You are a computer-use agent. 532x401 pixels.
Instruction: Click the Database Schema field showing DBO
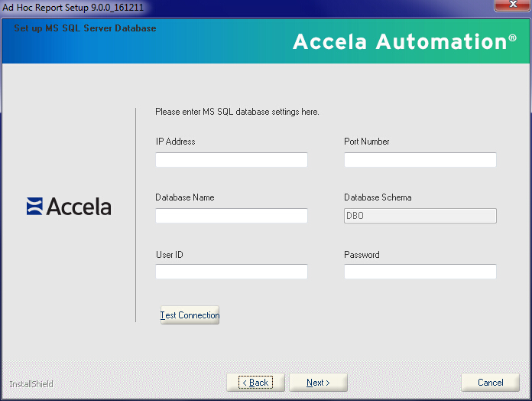[x=420, y=216]
